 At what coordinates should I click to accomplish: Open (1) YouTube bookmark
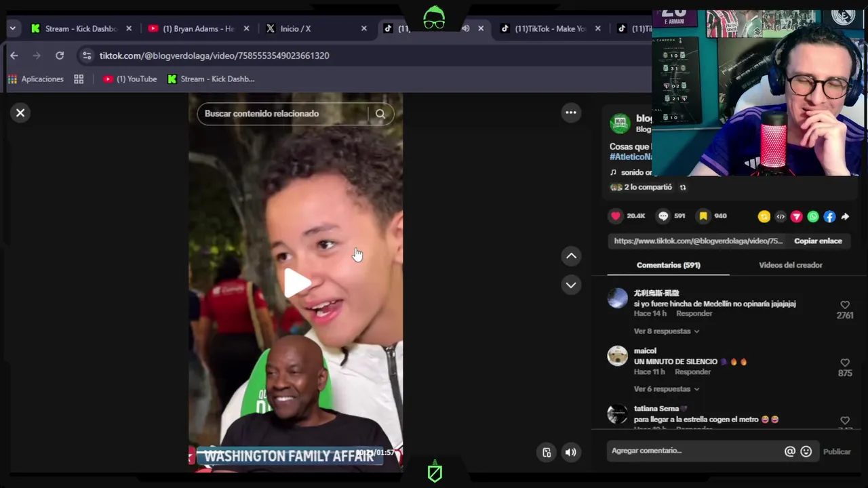click(130, 79)
